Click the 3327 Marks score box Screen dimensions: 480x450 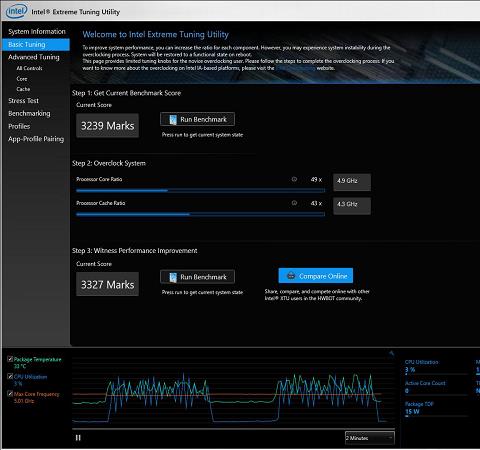(107, 284)
